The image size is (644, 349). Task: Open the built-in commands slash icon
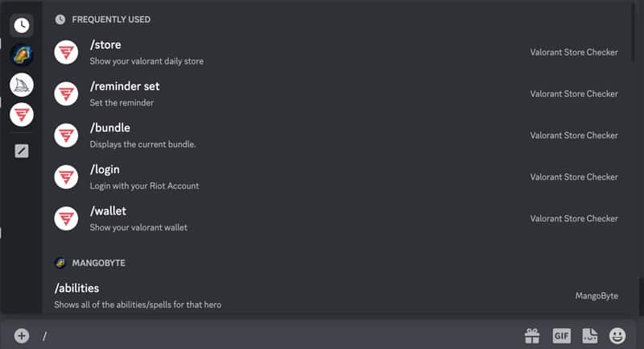(22, 151)
